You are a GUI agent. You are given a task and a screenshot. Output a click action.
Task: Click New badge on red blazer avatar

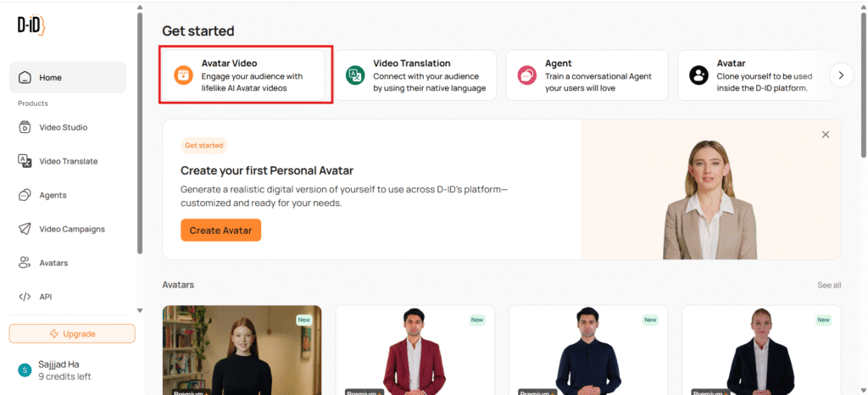477,320
